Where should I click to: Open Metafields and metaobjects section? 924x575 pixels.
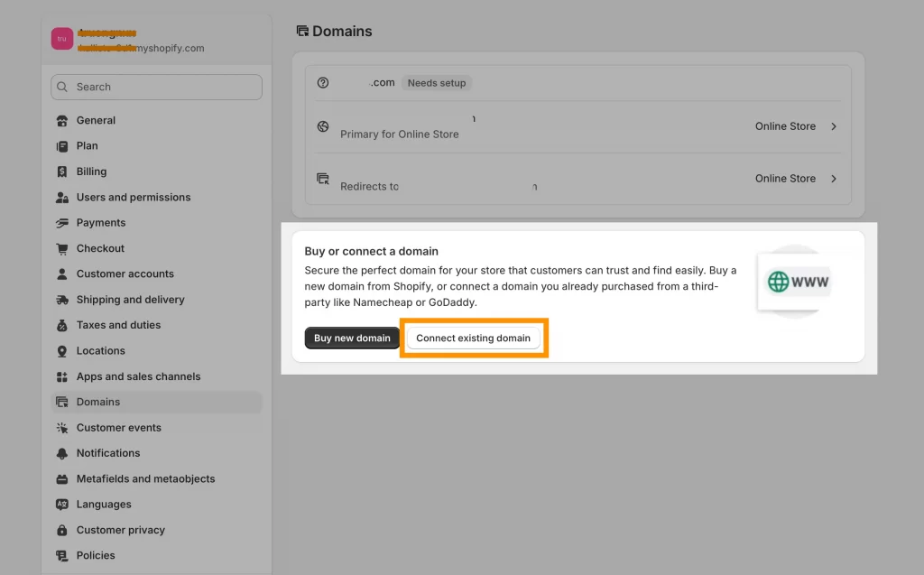145,478
